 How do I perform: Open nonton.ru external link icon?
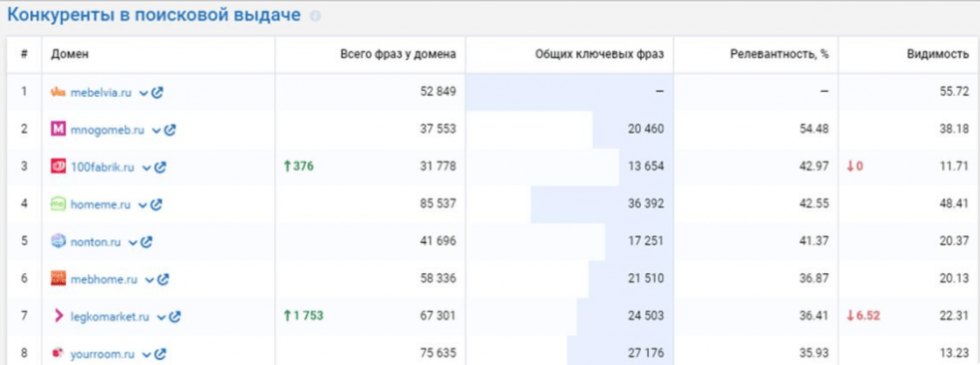tap(146, 242)
